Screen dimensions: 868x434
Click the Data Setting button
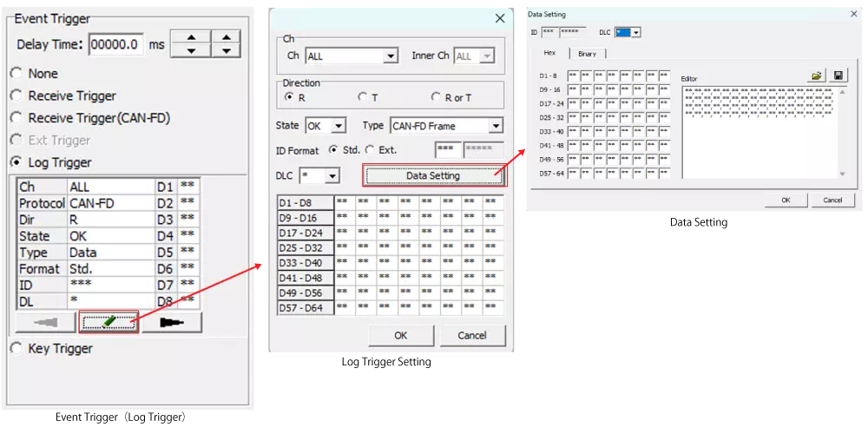pos(433,175)
